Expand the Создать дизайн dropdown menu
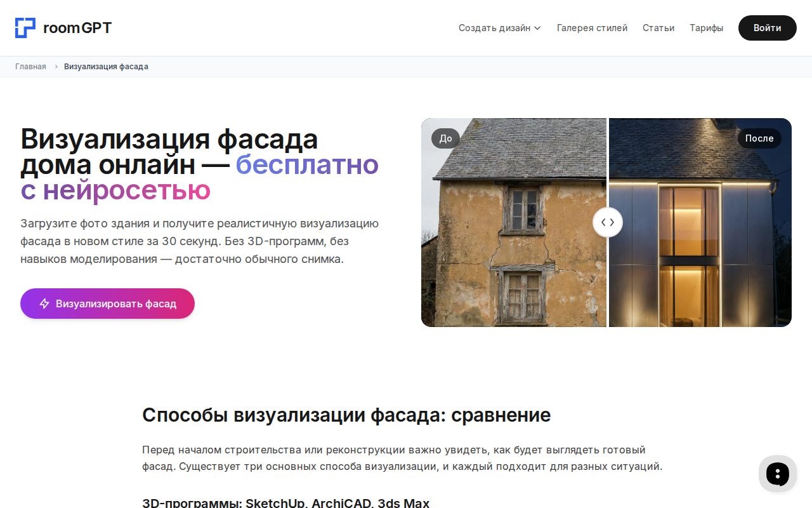Screen dimensions: 812x508 coord(500,28)
